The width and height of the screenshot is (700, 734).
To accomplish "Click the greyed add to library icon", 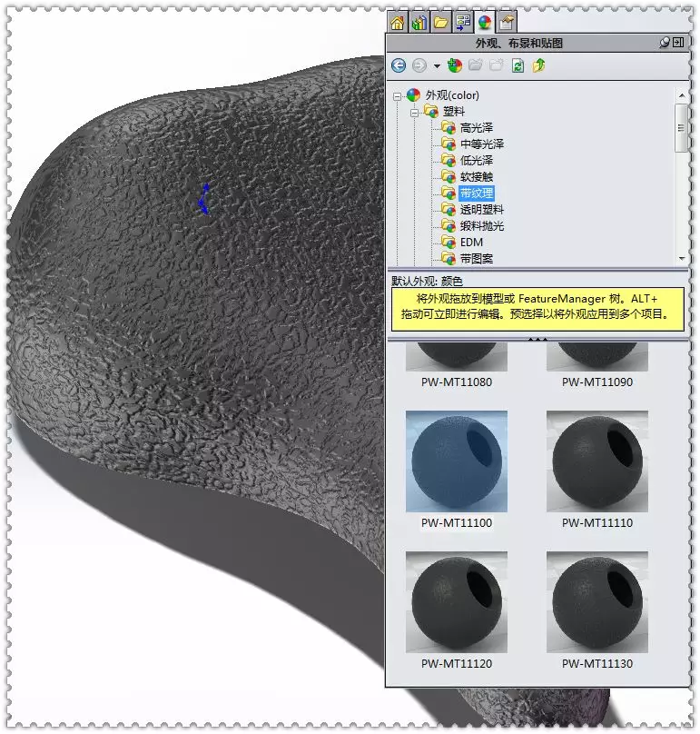I will click(496, 65).
